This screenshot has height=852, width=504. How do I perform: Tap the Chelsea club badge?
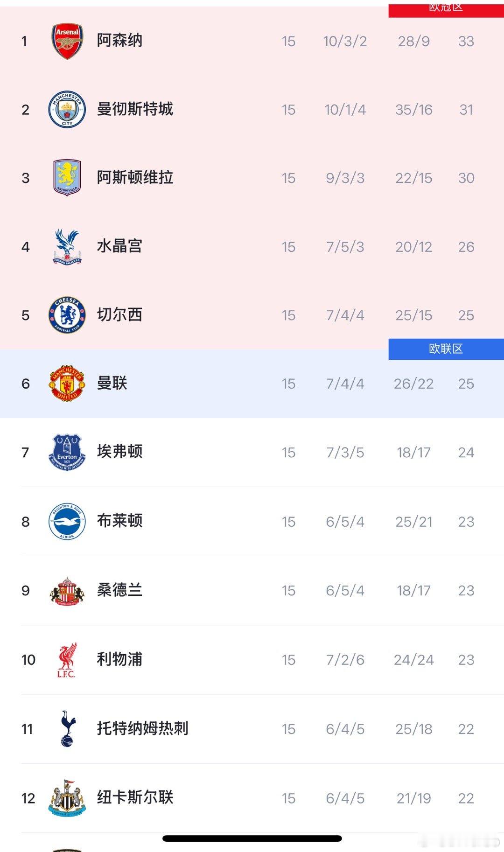(x=67, y=315)
